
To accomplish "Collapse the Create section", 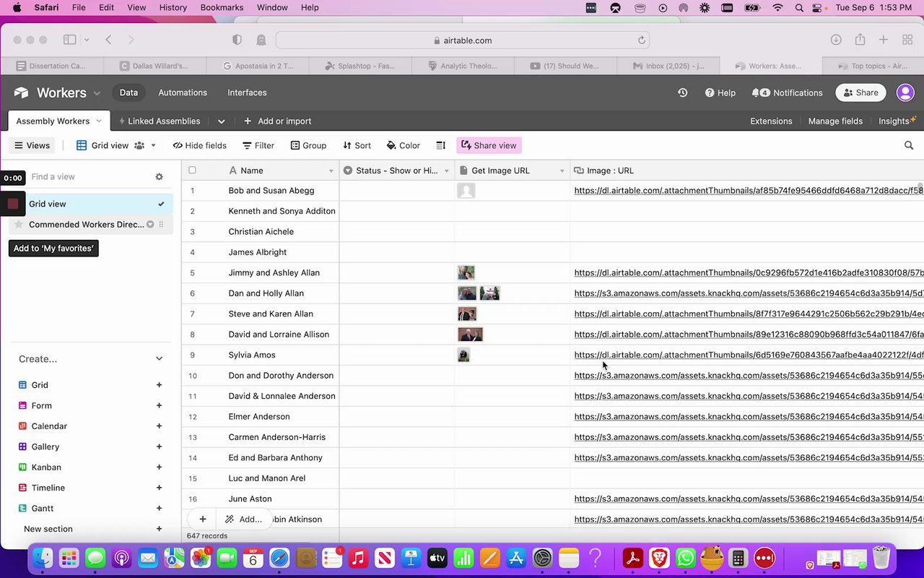I will click(x=160, y=359).
